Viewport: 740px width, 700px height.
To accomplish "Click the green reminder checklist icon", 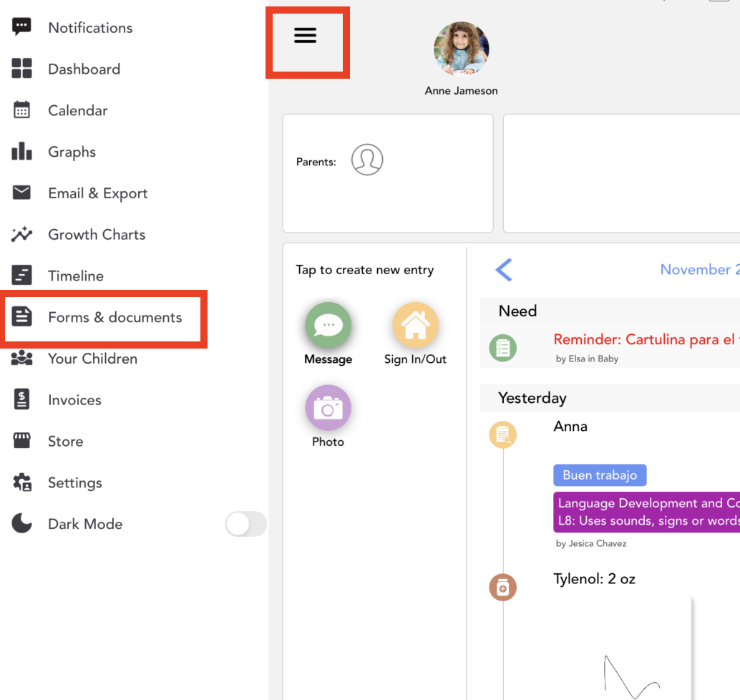I will [x=502, y=348].
